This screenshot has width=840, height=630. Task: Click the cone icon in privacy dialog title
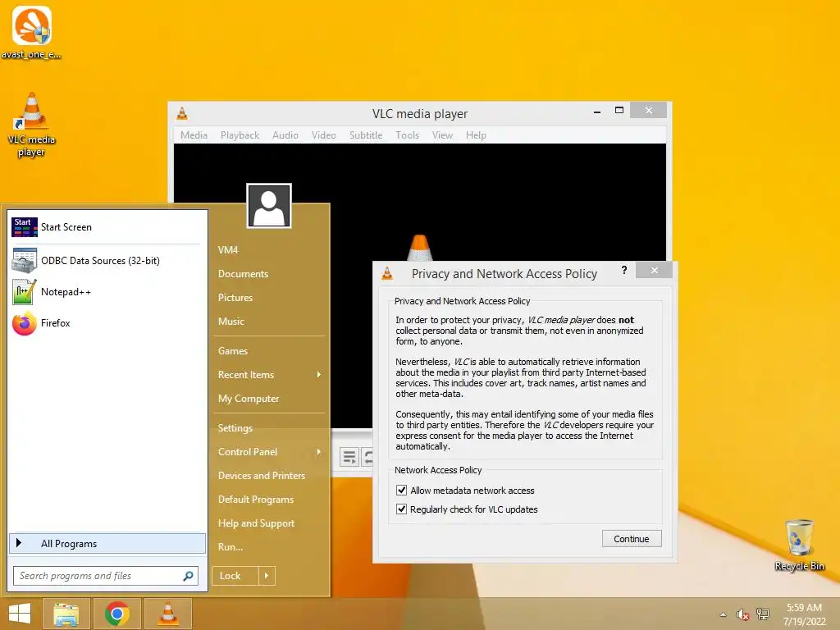(x=387, y=274)
